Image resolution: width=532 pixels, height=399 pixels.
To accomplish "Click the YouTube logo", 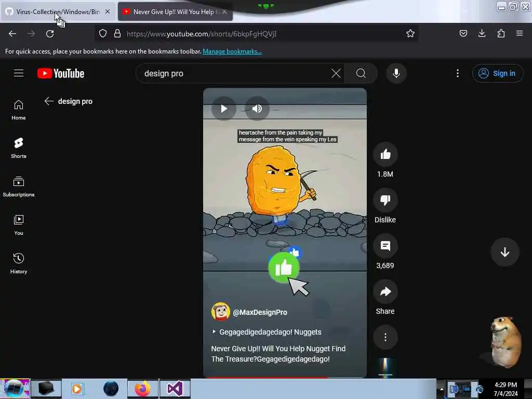I will 61,73.
